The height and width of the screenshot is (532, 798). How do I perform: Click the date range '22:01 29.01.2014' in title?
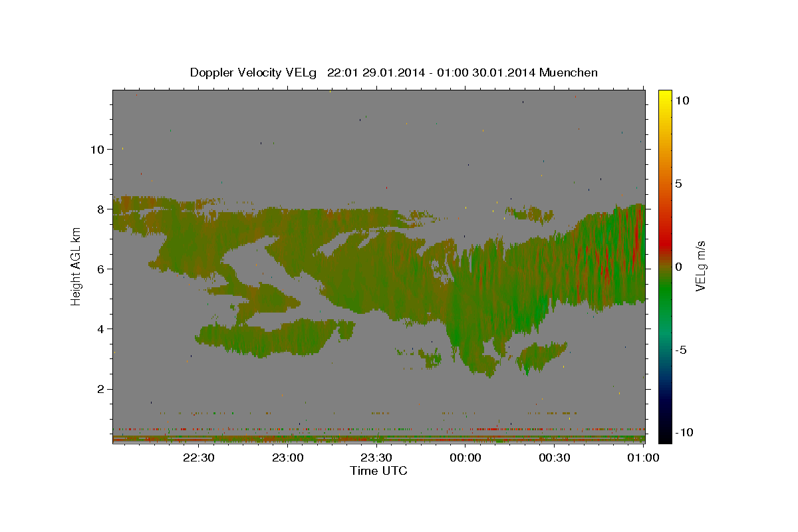click(375, 72)
